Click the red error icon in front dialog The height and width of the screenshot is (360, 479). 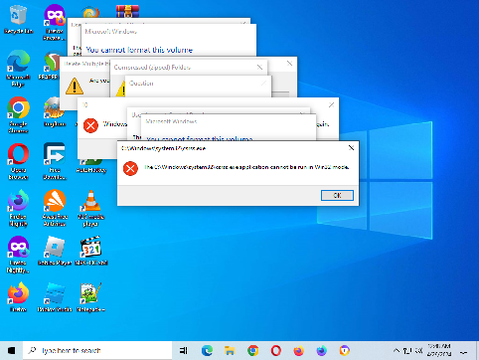click(x=130, y=168)
